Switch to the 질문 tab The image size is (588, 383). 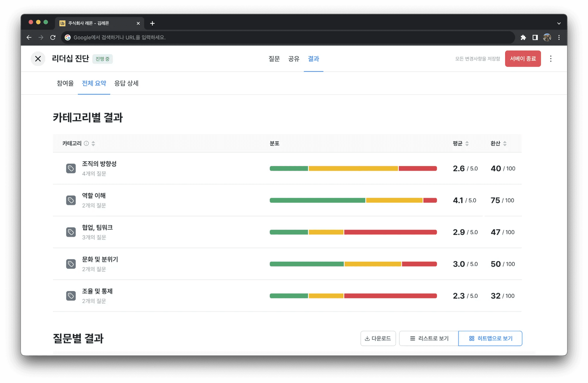[x=274, y=59]
